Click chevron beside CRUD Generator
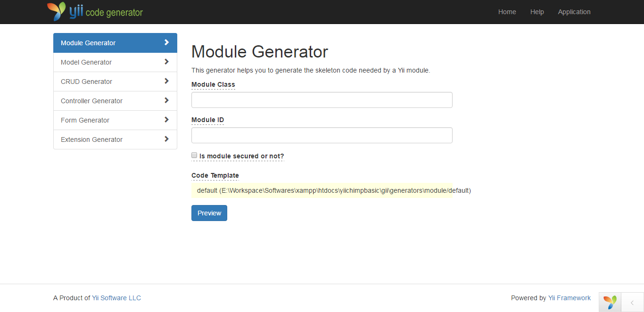The height and width of the screenshot is (312, 644). pyautogui.click(x=166, y=81)
